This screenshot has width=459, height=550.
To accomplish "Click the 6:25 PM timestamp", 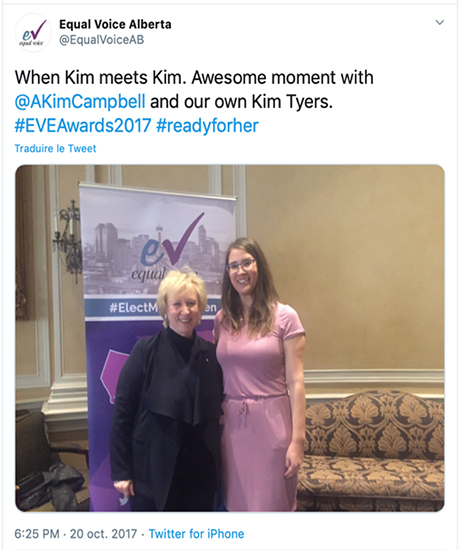I will 37,534.
